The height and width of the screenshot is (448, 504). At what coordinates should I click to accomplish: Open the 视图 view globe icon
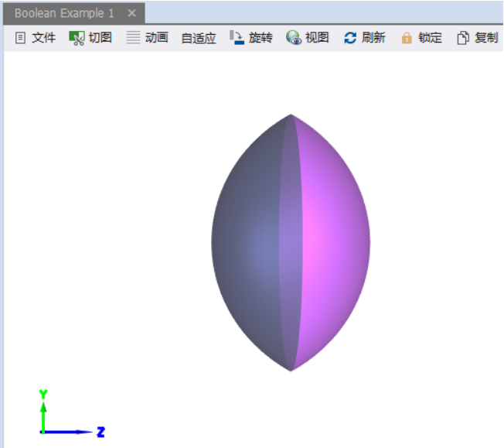(294, 37)
